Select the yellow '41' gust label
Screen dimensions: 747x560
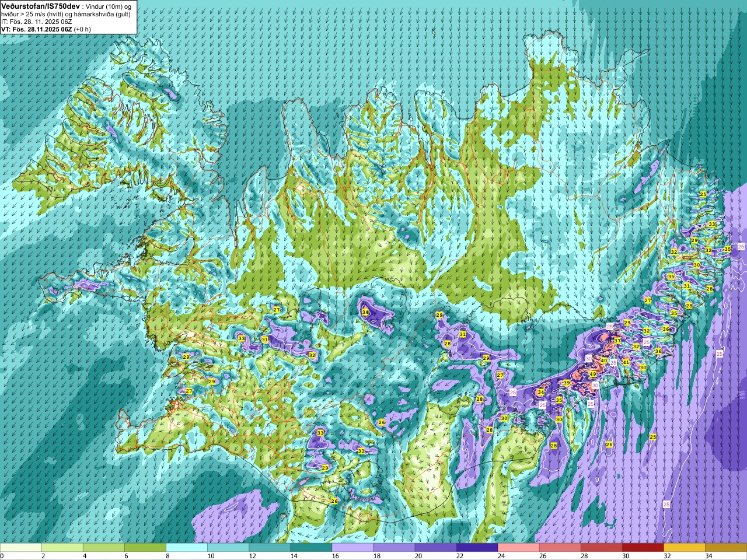tap(626, 362)
